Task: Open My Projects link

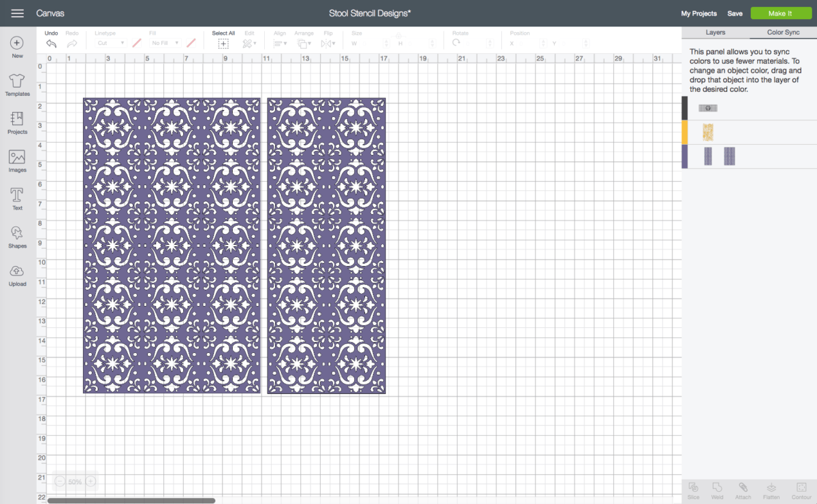Action: pos(699,14)
